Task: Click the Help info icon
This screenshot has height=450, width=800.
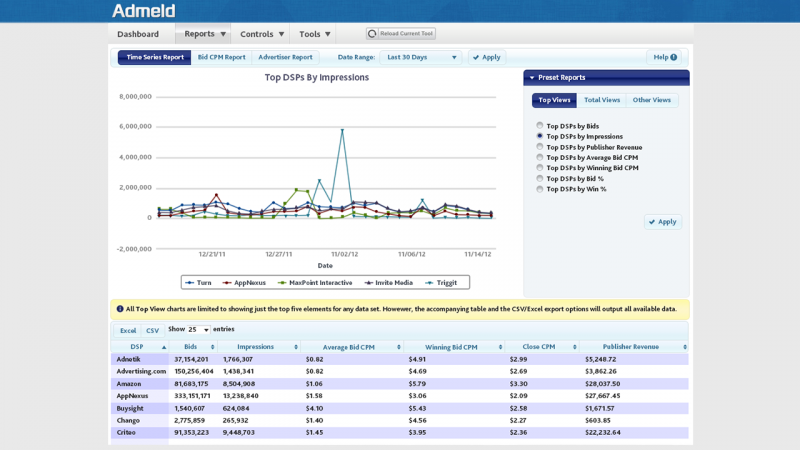Action: pos(673,57)
